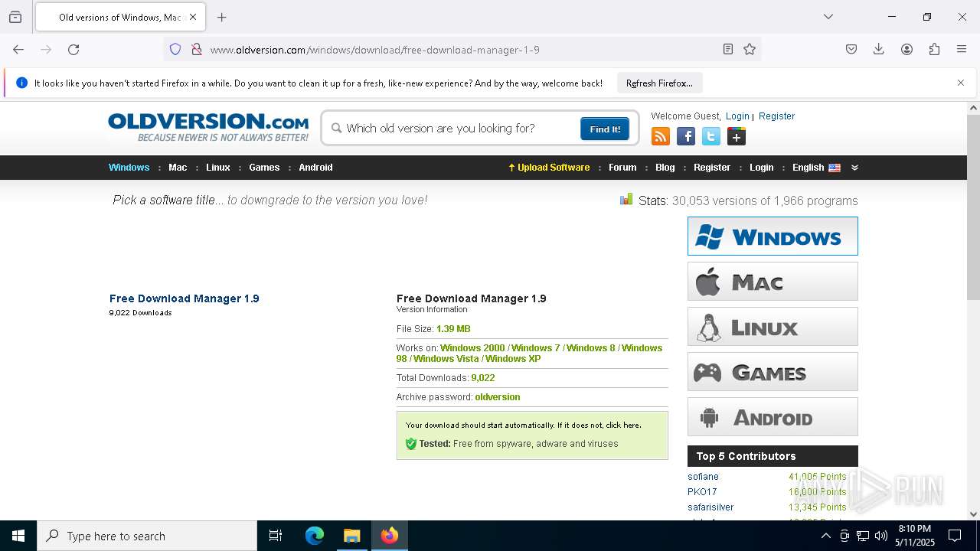Click the Refresh Firefox button
Screen dimensions: 980x551
(659, 83)
